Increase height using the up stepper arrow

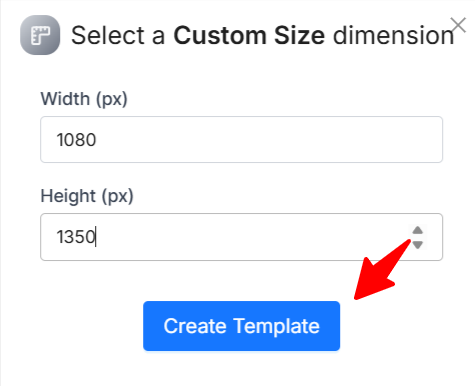point(417,230)
